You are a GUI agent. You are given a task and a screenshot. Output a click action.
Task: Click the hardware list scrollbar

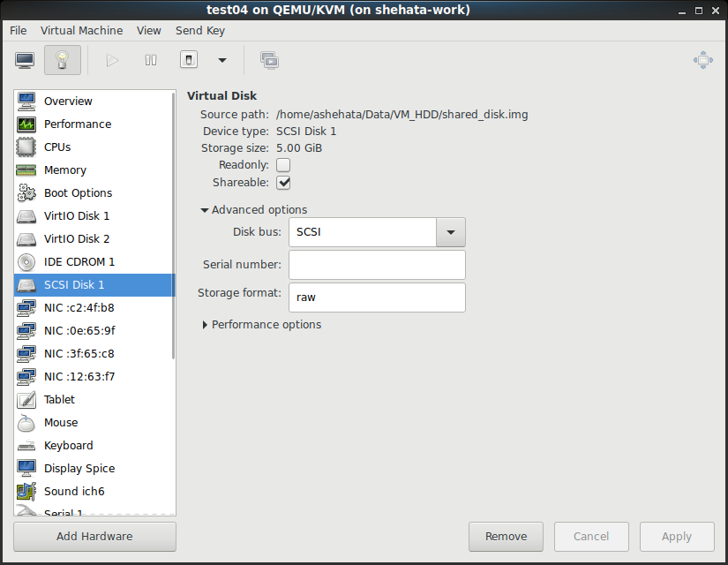[x=173, y=221]
